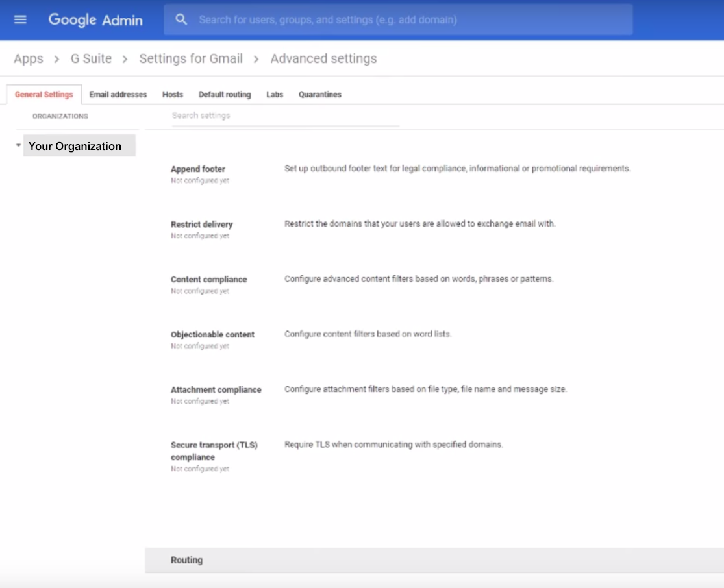
Task: Open the Append footer setting
Action: 197,169
